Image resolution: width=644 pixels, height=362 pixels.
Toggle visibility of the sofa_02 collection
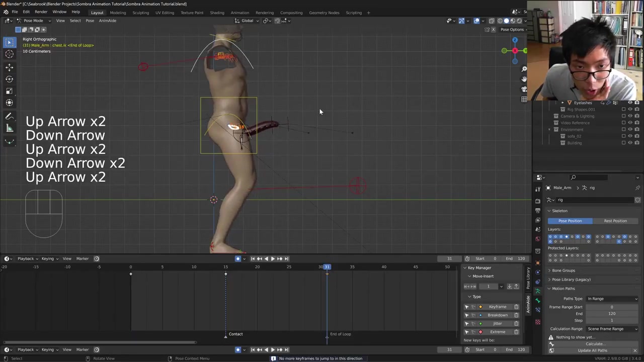(x=630, y=136)
